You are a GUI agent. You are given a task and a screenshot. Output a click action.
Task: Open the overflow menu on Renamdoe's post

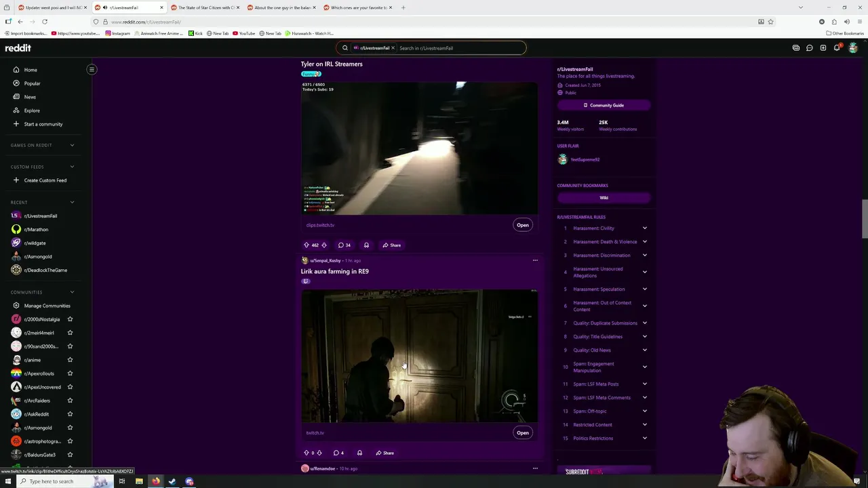click(535, 468)
